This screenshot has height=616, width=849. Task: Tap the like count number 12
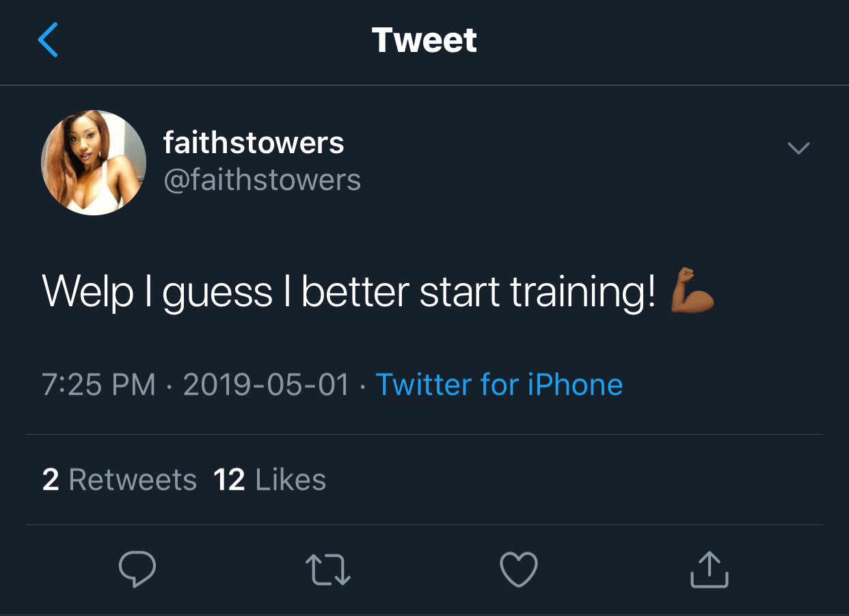click(x=229, y=480)
